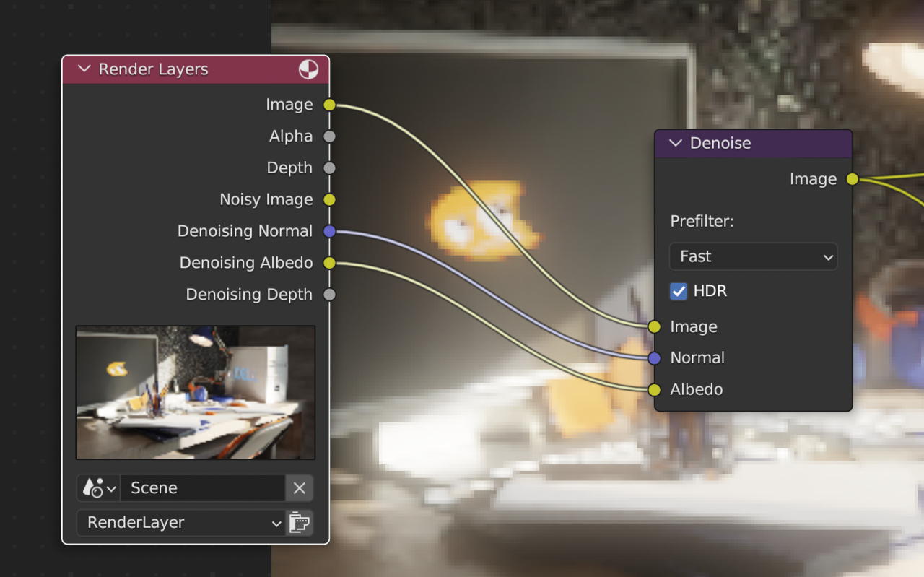924x577 pixels.
Task: Toggle the Render Layers node preview sphere icon
Action: (x=308, y=69)
